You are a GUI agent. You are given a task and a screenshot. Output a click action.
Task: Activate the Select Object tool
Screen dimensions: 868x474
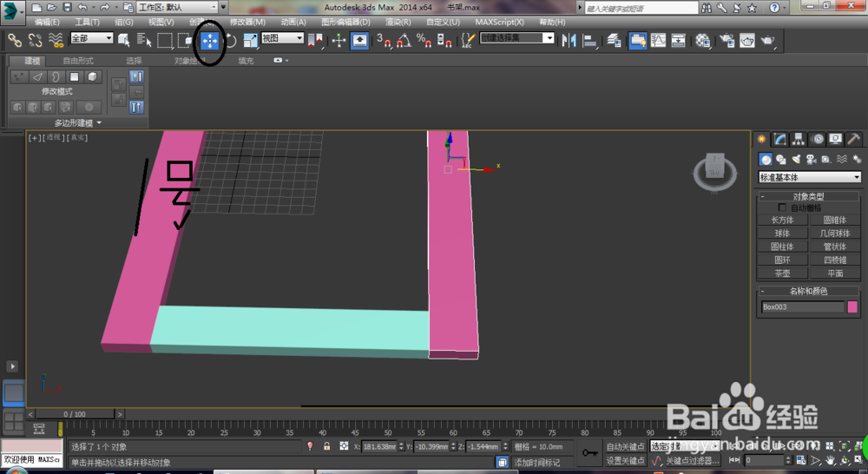123,40
